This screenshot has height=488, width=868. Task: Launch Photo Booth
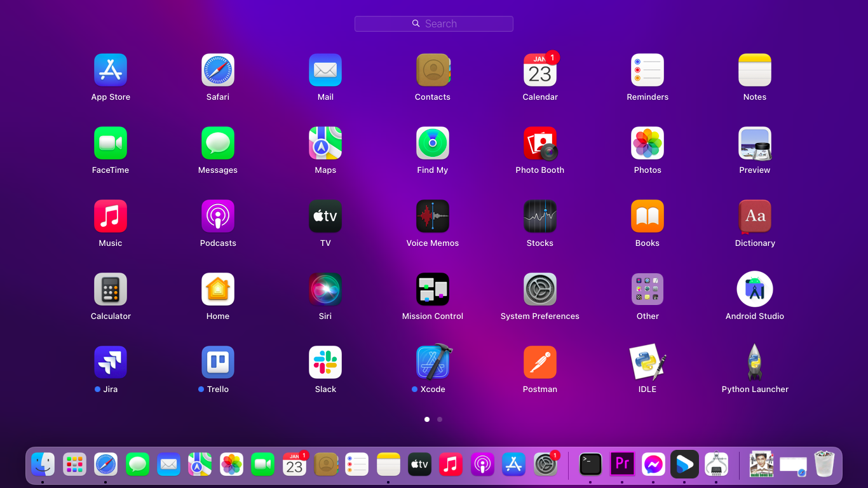pyautogui.click(x=540, y=143)
